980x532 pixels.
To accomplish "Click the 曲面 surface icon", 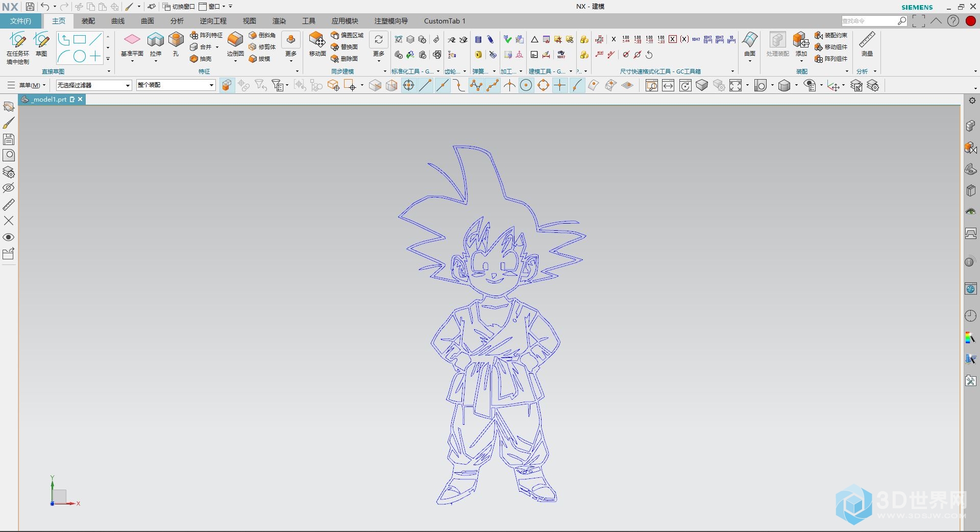I will 750,40.
